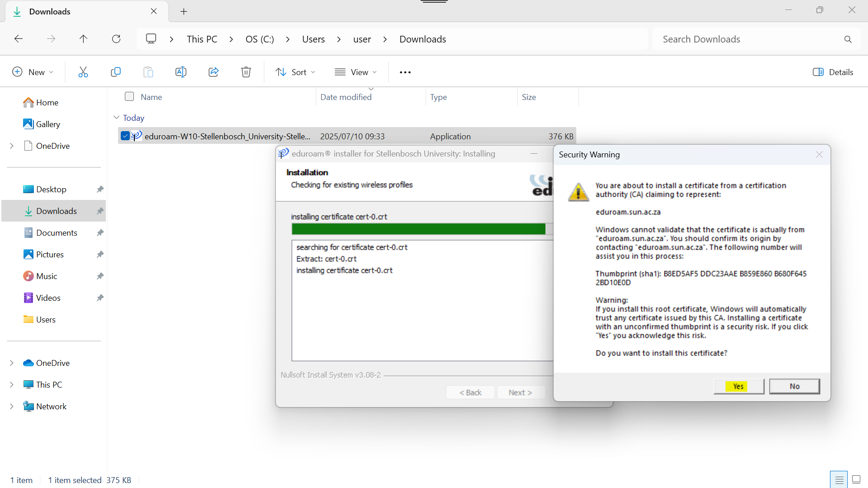Click the Delete trash can icon
Image resolution: width=868 pixels, height=488 pixels.
pyautogui.click(x=246, y=72)
